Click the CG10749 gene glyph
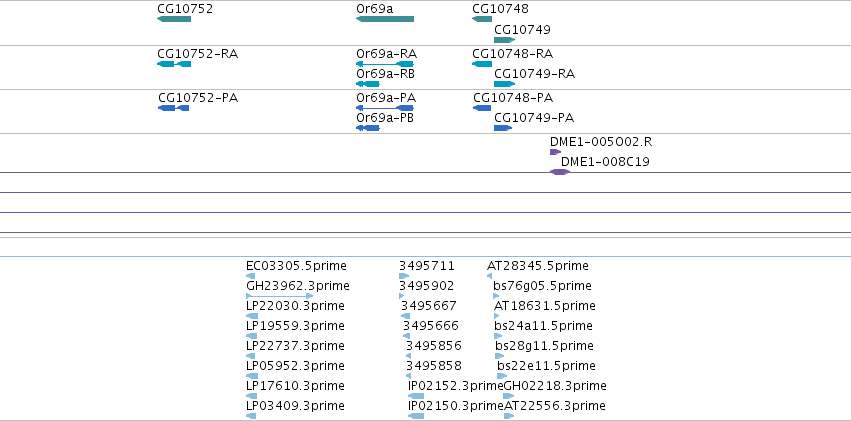 505,40
